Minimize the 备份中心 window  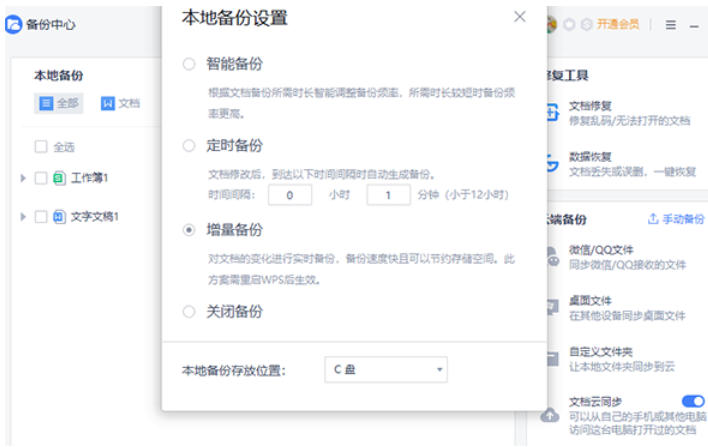(694, 27)
